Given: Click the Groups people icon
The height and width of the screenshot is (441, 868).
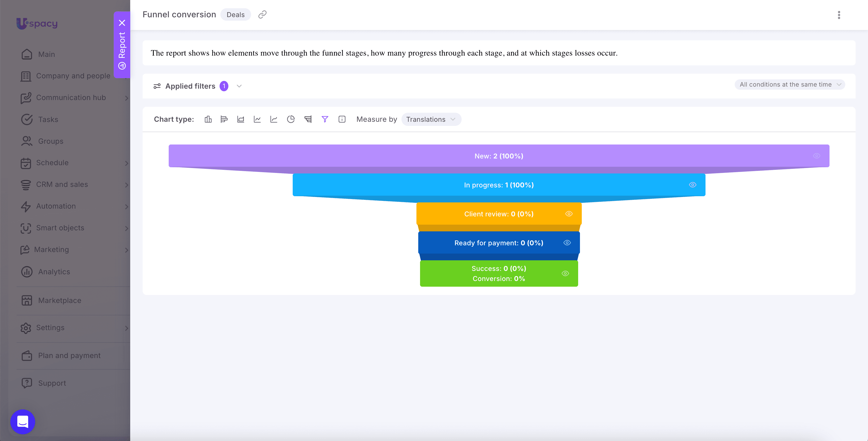Looking at the screenshot, I should pos(27,141).
